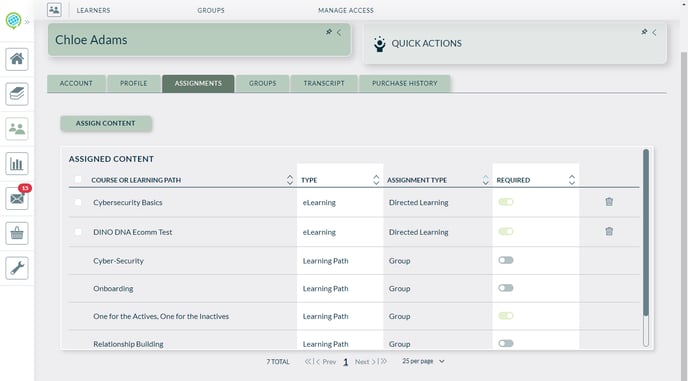
Task: Sort by Assignment Type column arrows
Action: 485,180
